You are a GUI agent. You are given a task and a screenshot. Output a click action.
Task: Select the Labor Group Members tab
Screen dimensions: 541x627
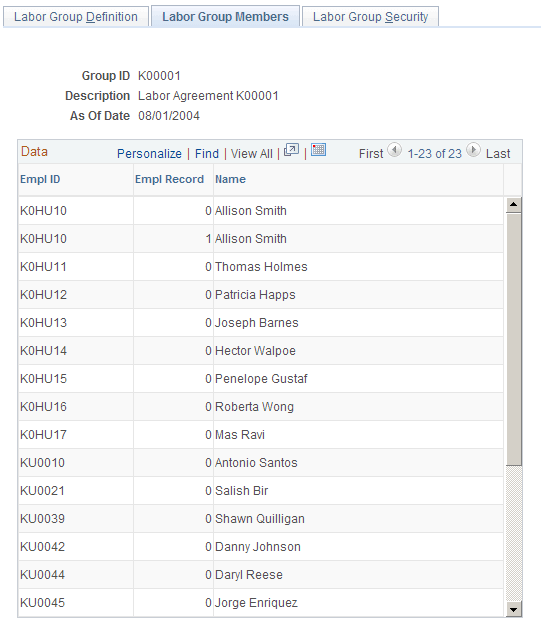(225, 17)
